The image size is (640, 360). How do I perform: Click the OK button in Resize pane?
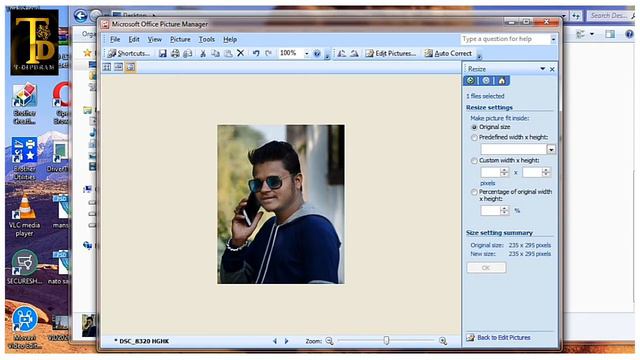pos(486,268)
